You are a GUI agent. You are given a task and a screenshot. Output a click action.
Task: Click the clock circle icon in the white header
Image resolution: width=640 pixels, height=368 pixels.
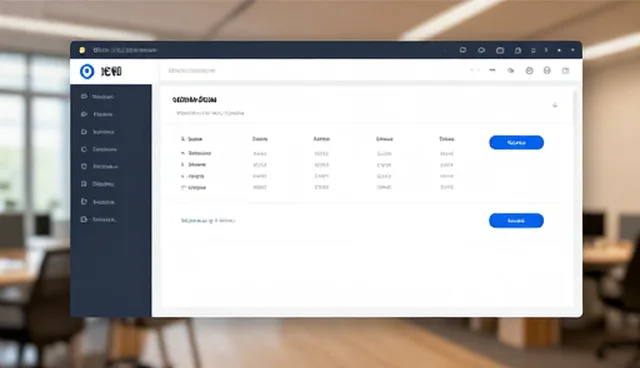point(529,71)
